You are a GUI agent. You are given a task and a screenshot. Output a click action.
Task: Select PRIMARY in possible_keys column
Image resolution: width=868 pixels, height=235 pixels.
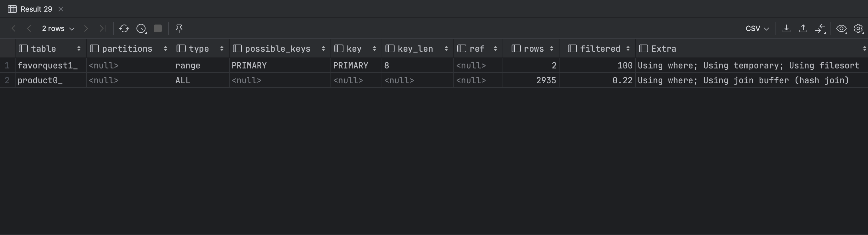click(280, 66)
